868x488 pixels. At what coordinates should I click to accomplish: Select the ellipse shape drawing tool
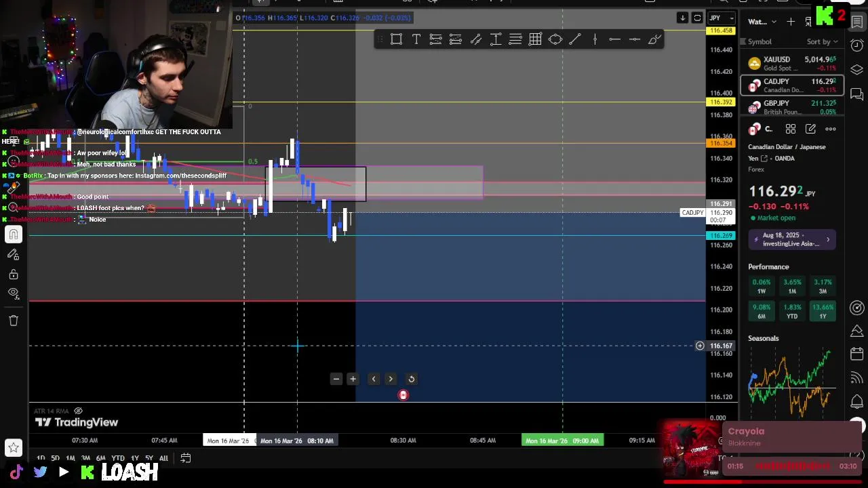pos(555,39)
